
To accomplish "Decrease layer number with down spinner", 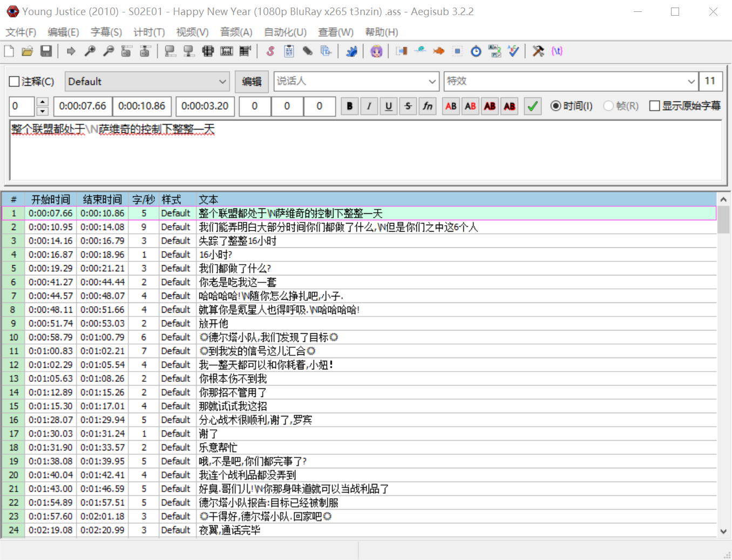I will pos(43,111).
